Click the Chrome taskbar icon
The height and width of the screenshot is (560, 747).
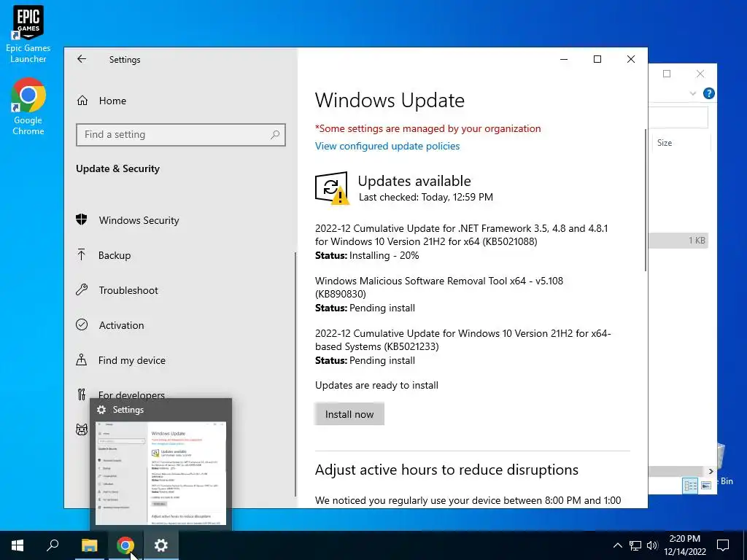(125, 545)
